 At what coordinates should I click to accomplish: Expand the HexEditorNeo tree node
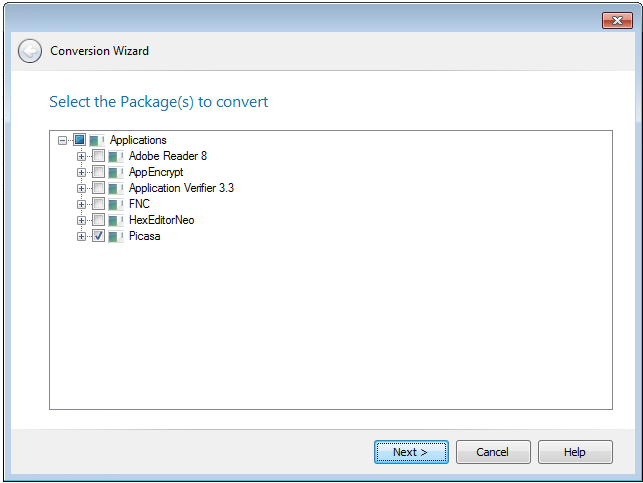pyautogui.click(x=82, y=220)
